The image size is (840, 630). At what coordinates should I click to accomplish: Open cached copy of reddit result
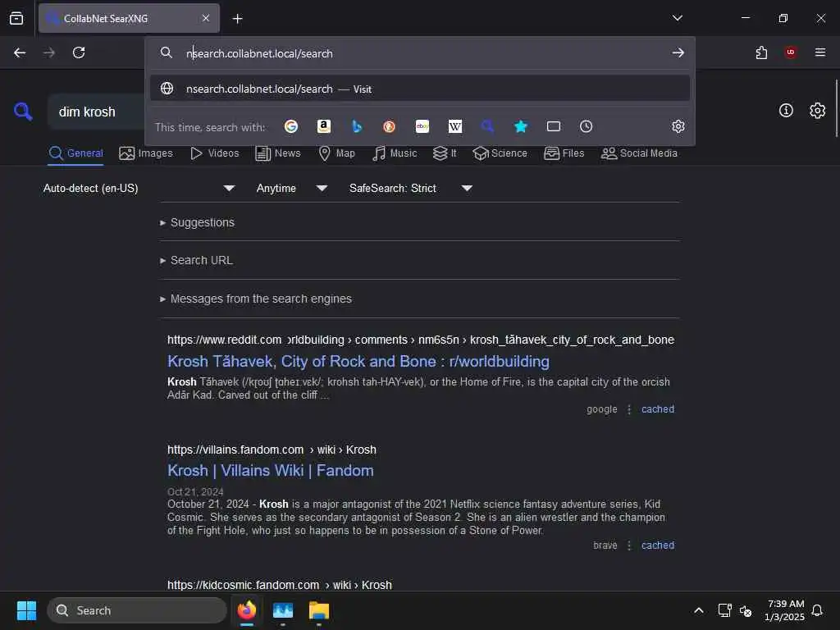click(657, 409)
